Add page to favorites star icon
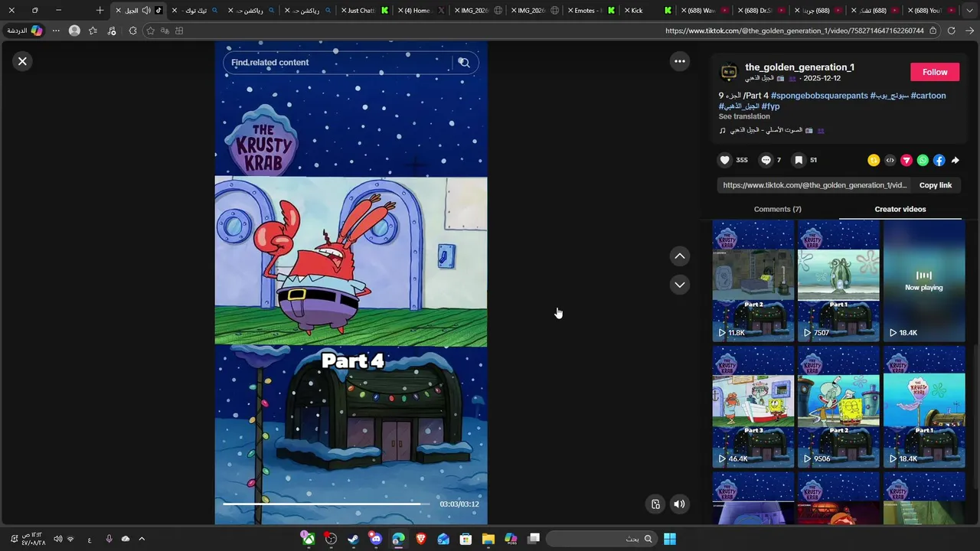The width and height of the screenshot is (980, 551). click(x=150, y=31)
